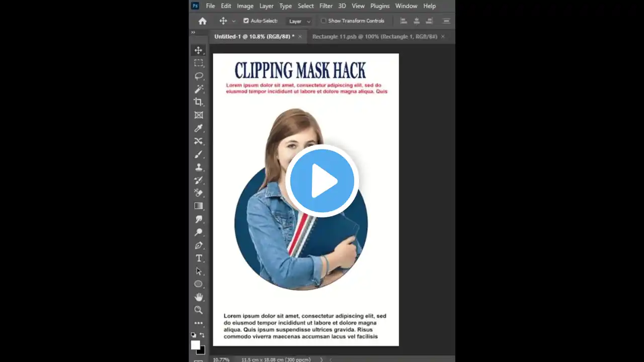Uncheck the Auto-Select checkbox

246,21
